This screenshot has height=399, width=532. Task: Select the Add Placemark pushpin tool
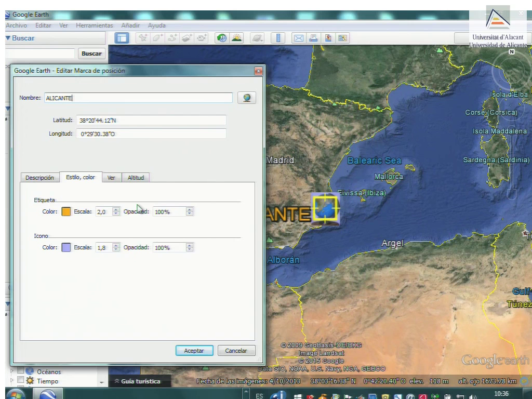[x=143, y=38]
